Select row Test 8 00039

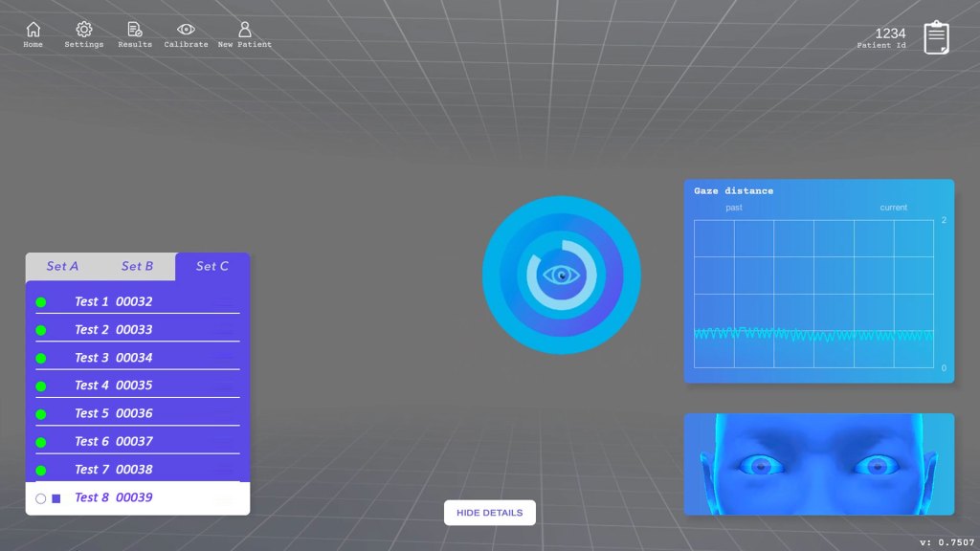coord(138,497)
